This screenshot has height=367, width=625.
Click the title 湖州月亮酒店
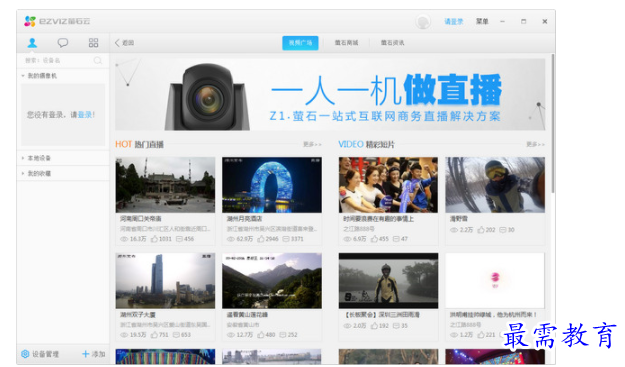click(244, 219)
